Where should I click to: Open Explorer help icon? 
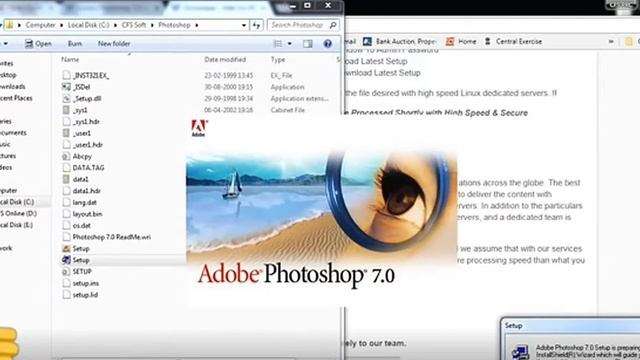click(327, 44)
